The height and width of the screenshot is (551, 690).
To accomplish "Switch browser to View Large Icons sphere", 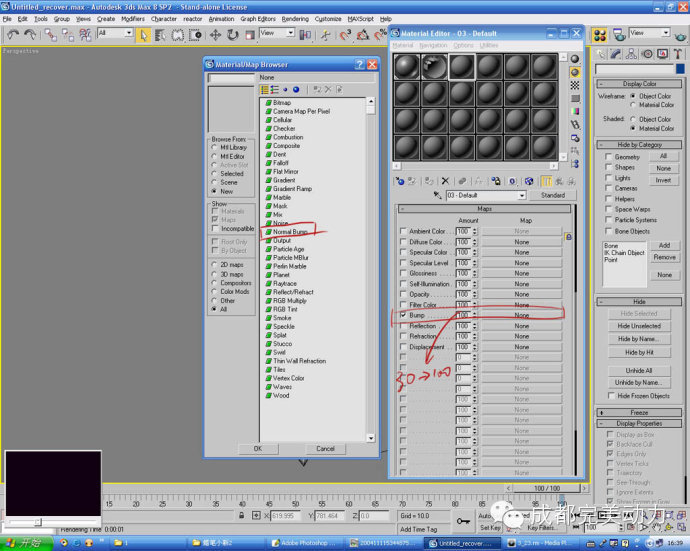I will click(296, 90).
